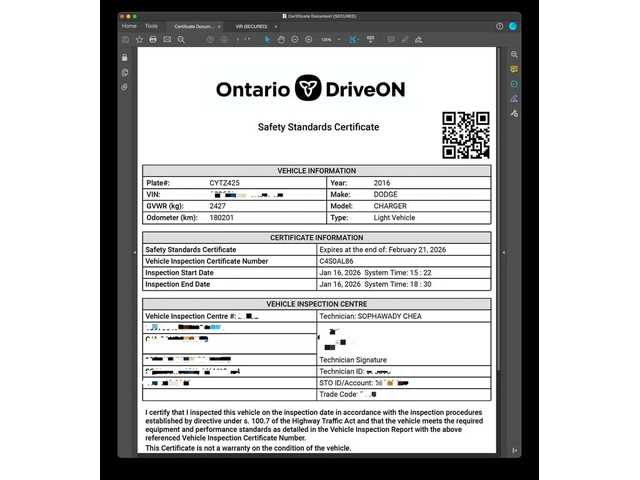The image size is (640, 480).
Task: Open the Tools tab
Action: pyautogui.click(x=151, y=26)
